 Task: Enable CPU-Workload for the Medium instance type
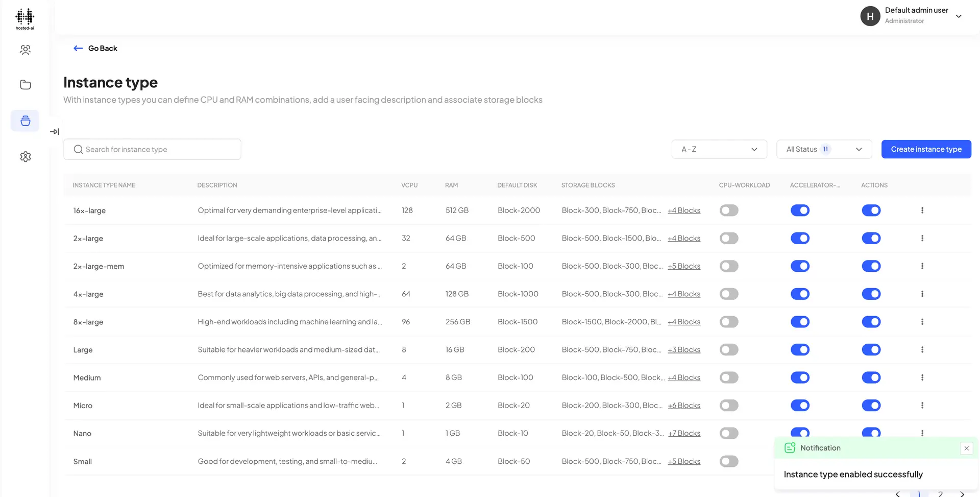(x=729, y=377)
